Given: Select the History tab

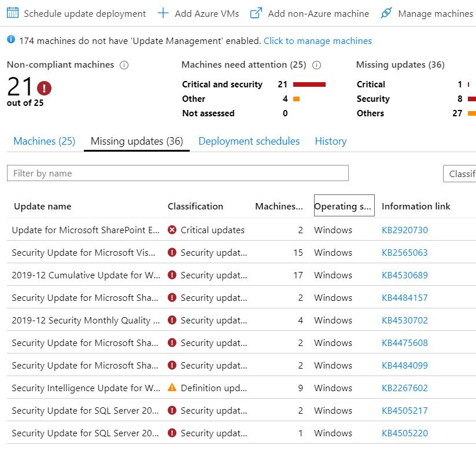Looking at the screenshot, I should point(330,141).
